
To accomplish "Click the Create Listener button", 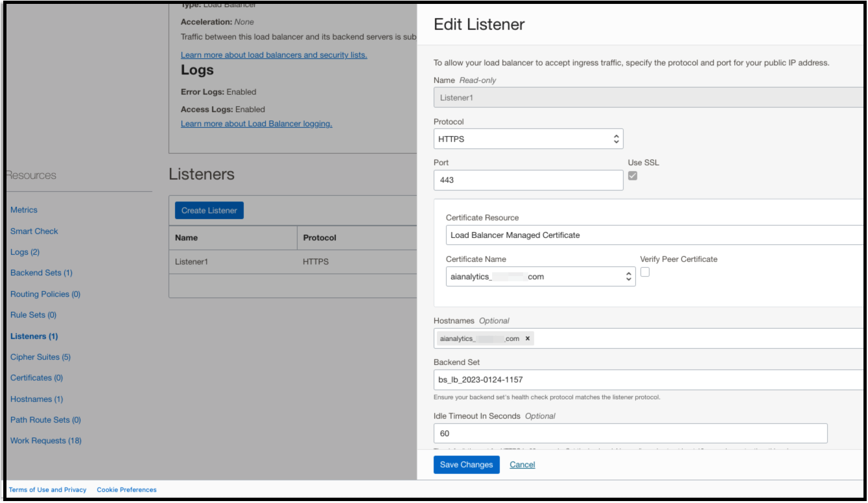I will point(209,211).
